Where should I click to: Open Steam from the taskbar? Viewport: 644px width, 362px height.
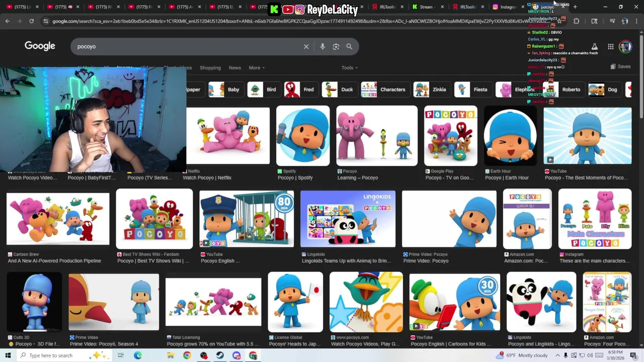220,355
